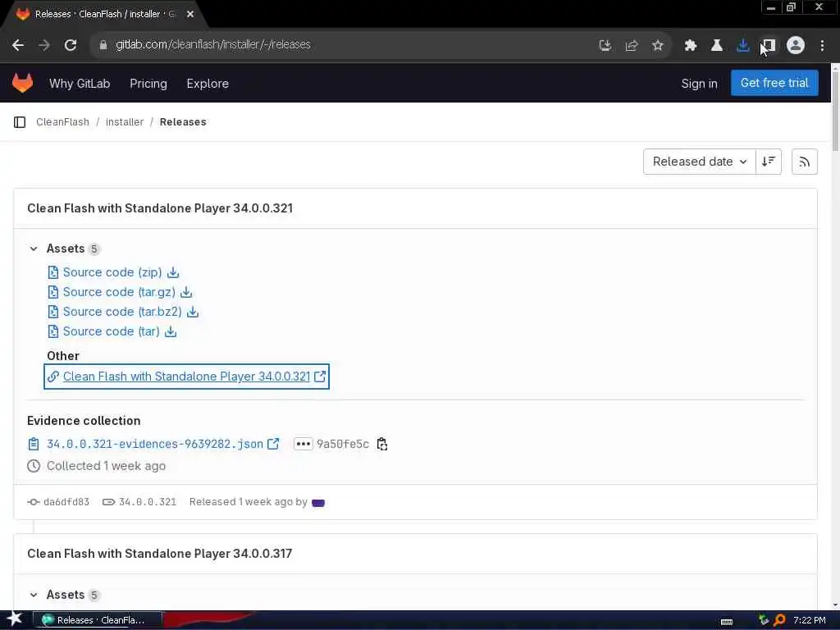Go to CleanFlash breadcrumb
Screen dimensions: 840x630
point(62,122)
